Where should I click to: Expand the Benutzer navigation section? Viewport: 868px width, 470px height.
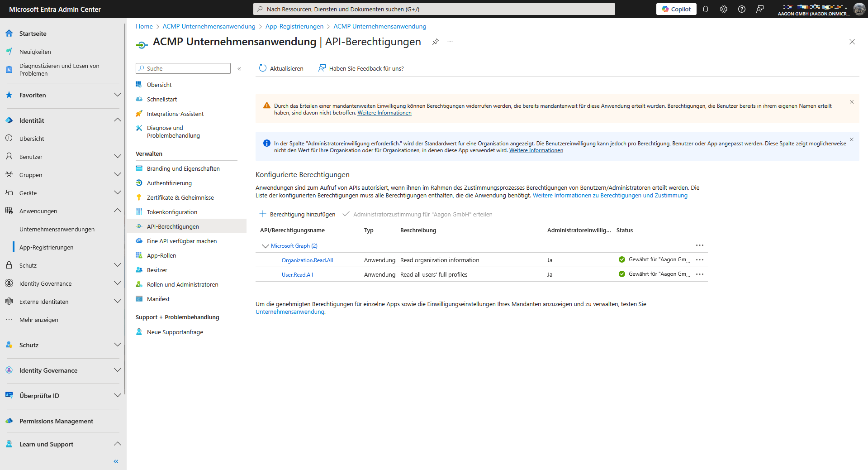tap(117, 157)
